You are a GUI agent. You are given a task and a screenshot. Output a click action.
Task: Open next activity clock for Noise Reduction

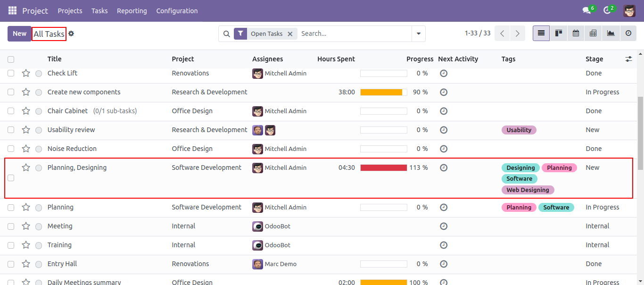tap(444, 149)
